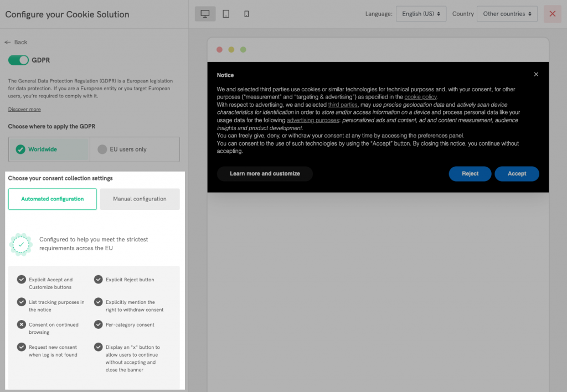
Task: Select the Worldwide option
Action: (x=49, y=149)
